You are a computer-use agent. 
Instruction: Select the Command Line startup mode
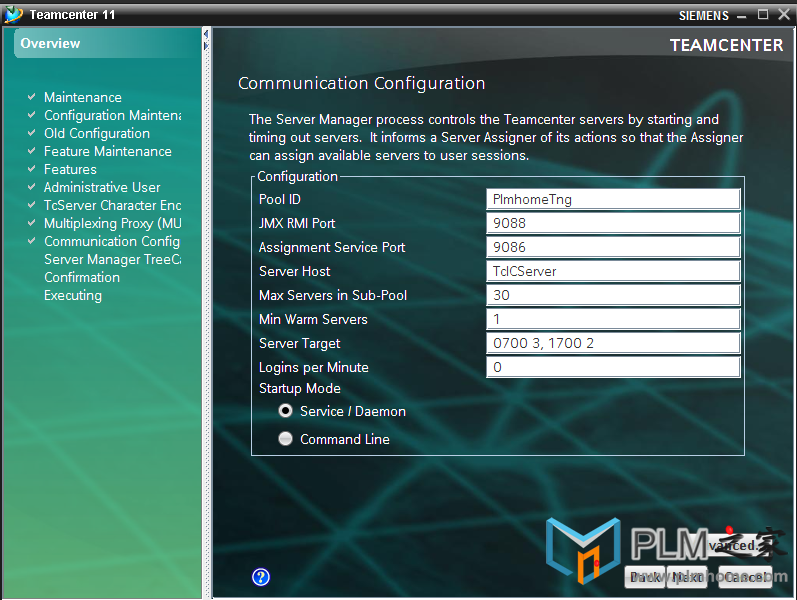point(286,438)
